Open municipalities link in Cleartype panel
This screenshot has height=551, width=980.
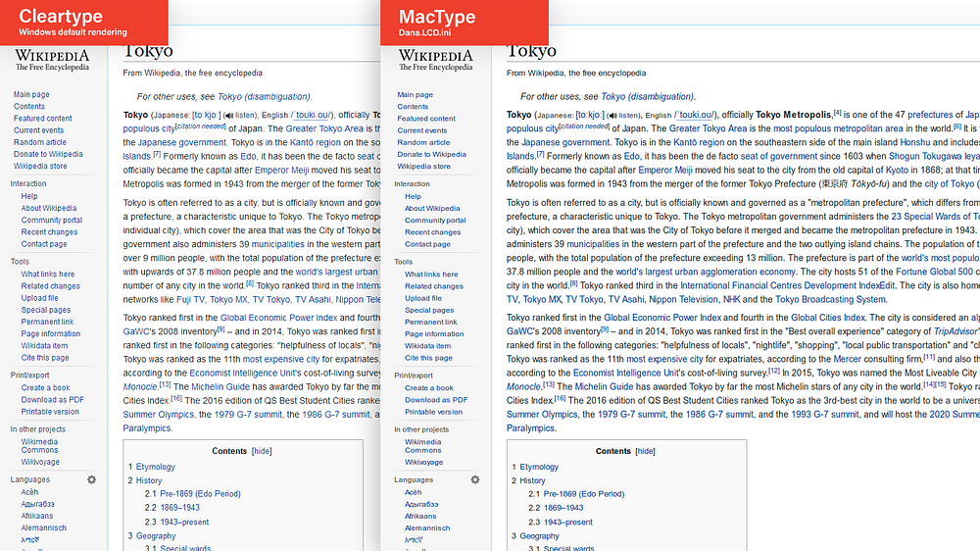[x=277, y=244]
